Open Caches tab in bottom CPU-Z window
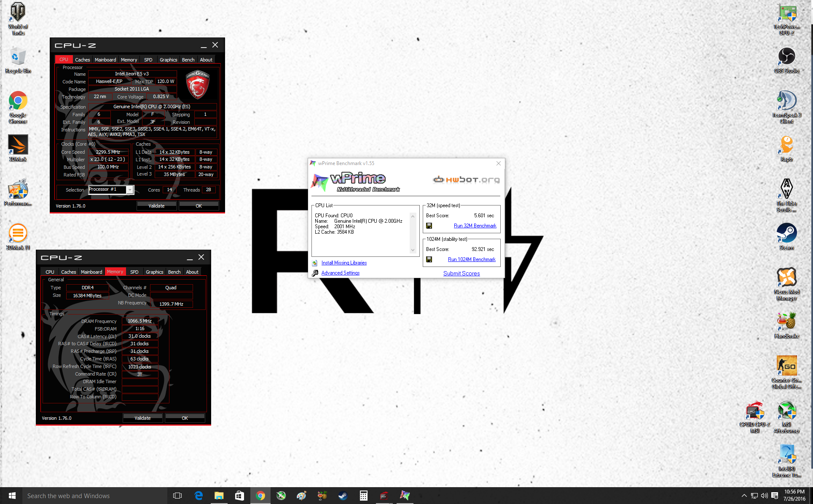813x504 pixels. click(69, 272)
